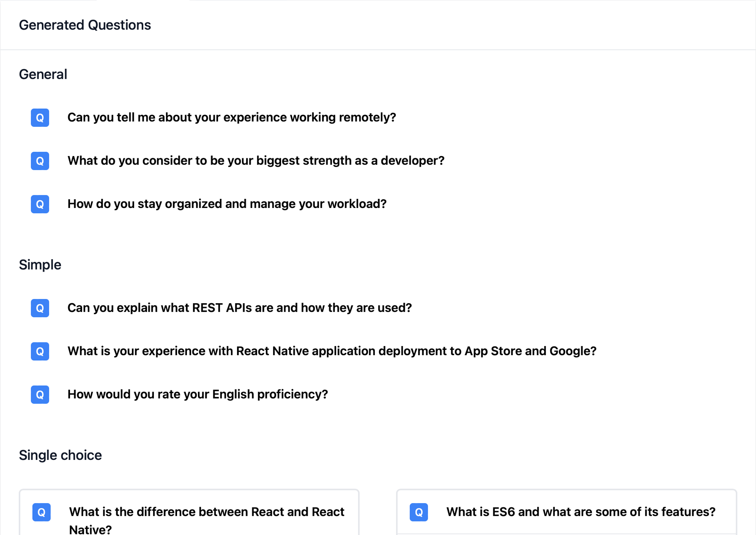The image size is (756, 535).
Task: Click the Single choice section heading
Action: [x=60, y=455]
